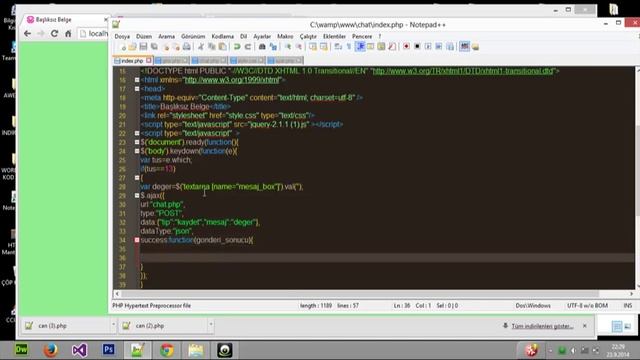Open Dreamweaver from the taskbar
The width and height of the screenshot is (640, 360).
[21, 350]
